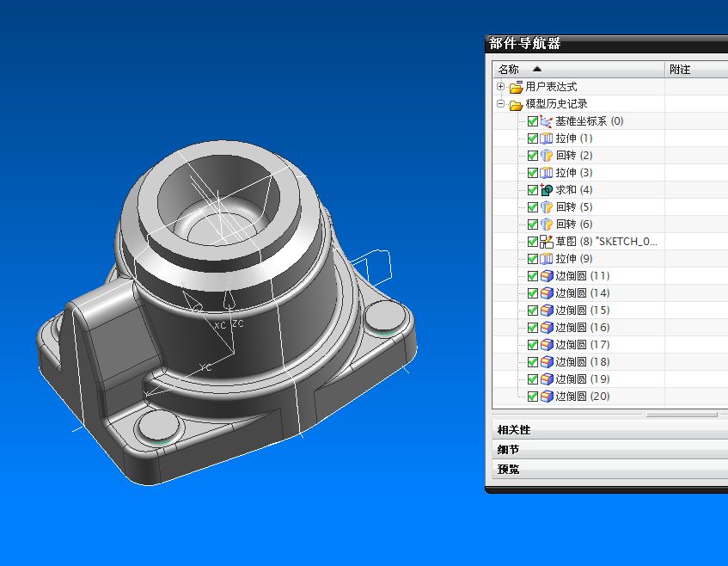
Task: Suppress 回转 (2) via its checkbox
Action: point(533,157)
